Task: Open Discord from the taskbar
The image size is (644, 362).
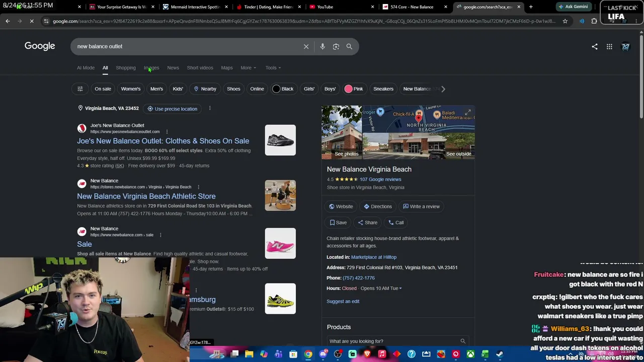Action: coord(323,354)
